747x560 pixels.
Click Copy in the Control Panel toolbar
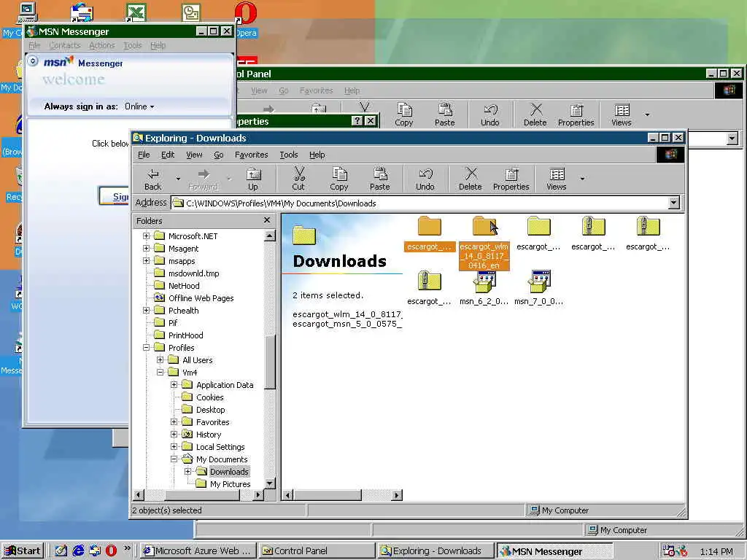point(404,114)
